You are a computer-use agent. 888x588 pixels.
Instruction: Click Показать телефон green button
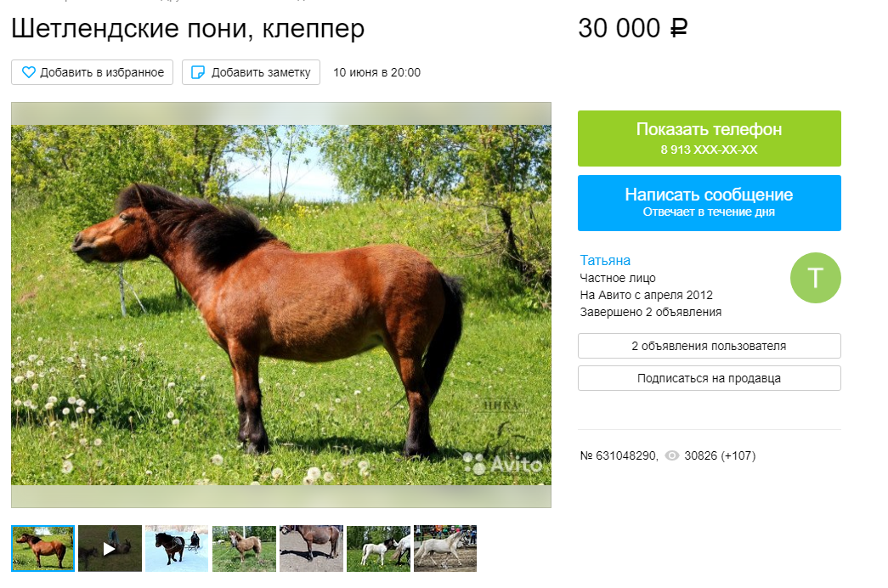(x=709, y=139)
